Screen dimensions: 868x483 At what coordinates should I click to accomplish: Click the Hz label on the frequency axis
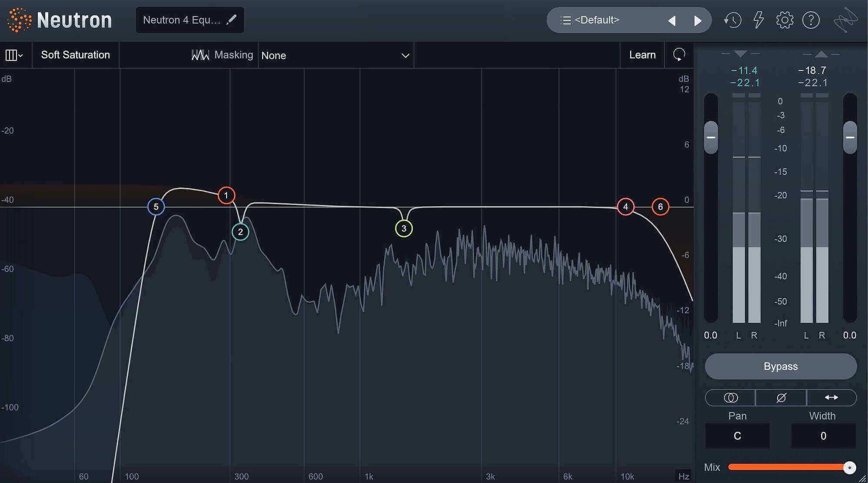684,476
